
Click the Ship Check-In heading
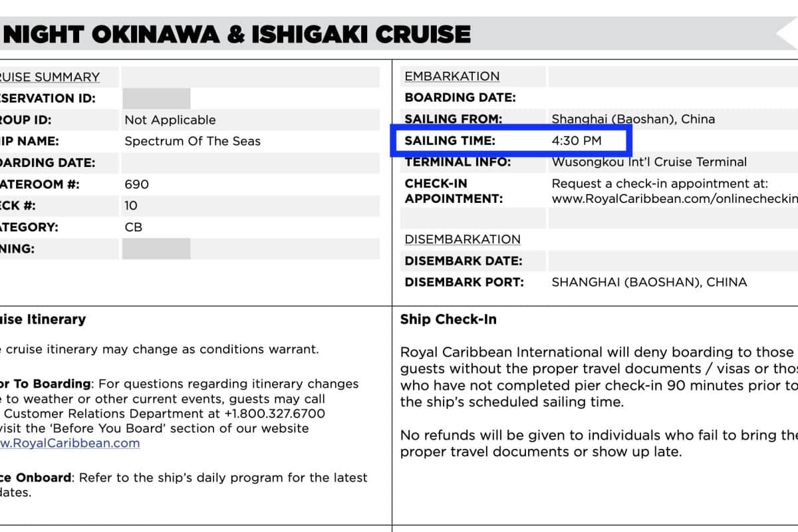(x=448, y=319)
